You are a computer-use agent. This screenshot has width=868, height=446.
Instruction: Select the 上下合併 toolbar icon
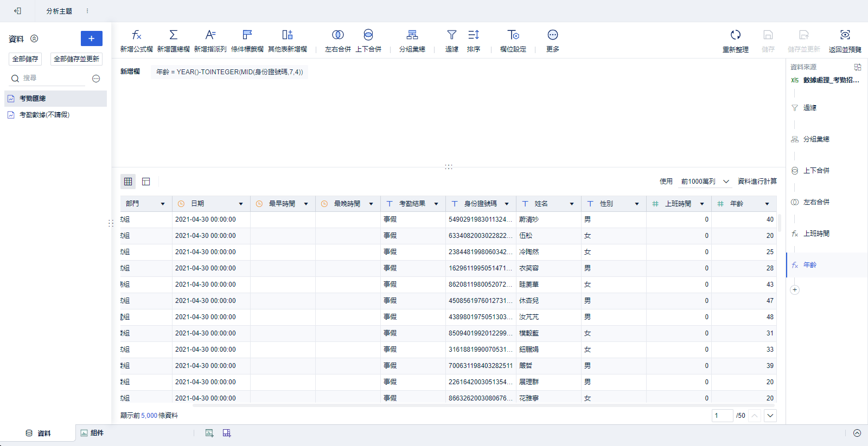pyautogui.click(x=368, y=35)
